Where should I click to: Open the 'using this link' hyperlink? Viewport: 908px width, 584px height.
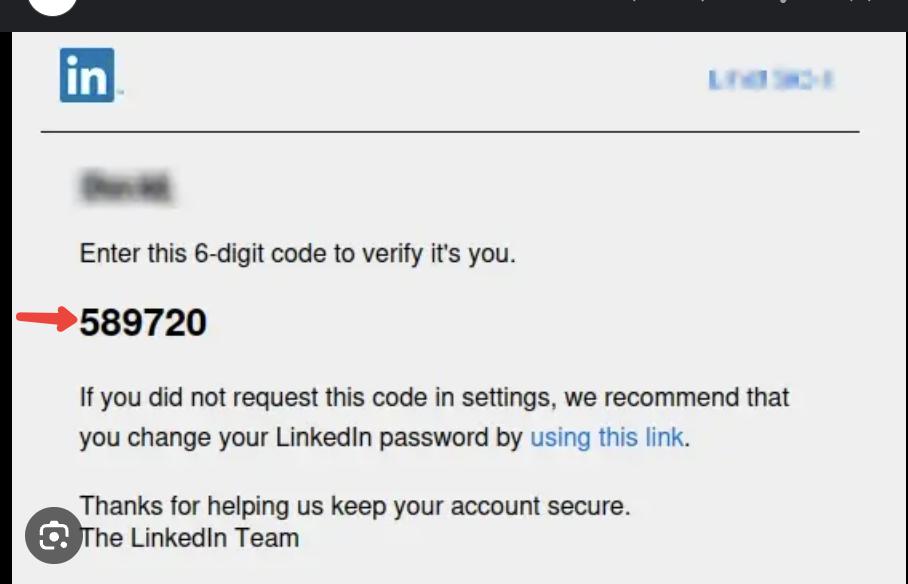tap(607, 437)
